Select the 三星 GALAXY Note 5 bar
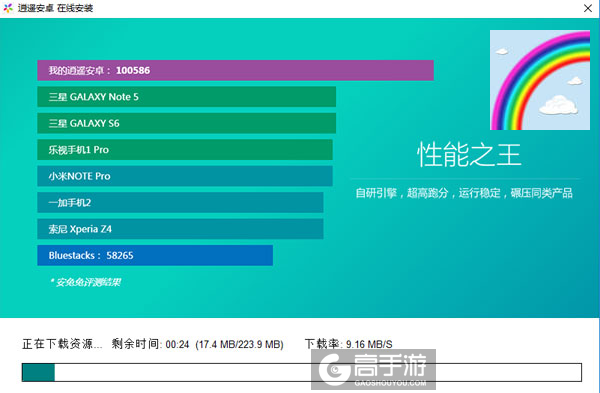 point(187,97)
